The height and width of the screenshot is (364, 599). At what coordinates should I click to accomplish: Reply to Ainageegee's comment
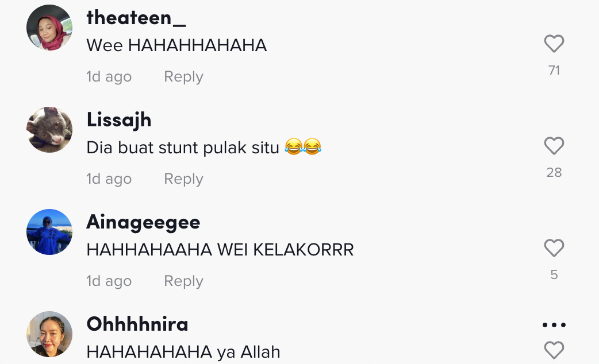184,281
